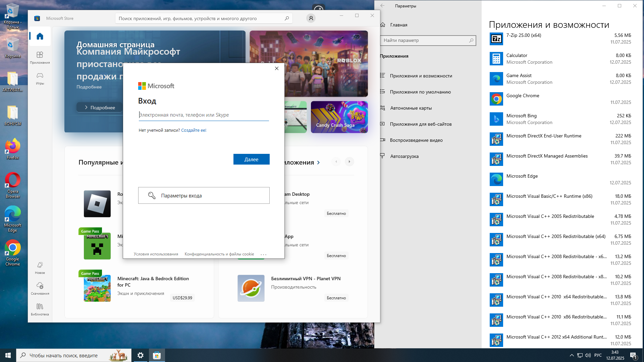Select Microsoft DirectX Managed Assemblies entry
The height and width of the screenshot is (362, 644).
(560, 159)
